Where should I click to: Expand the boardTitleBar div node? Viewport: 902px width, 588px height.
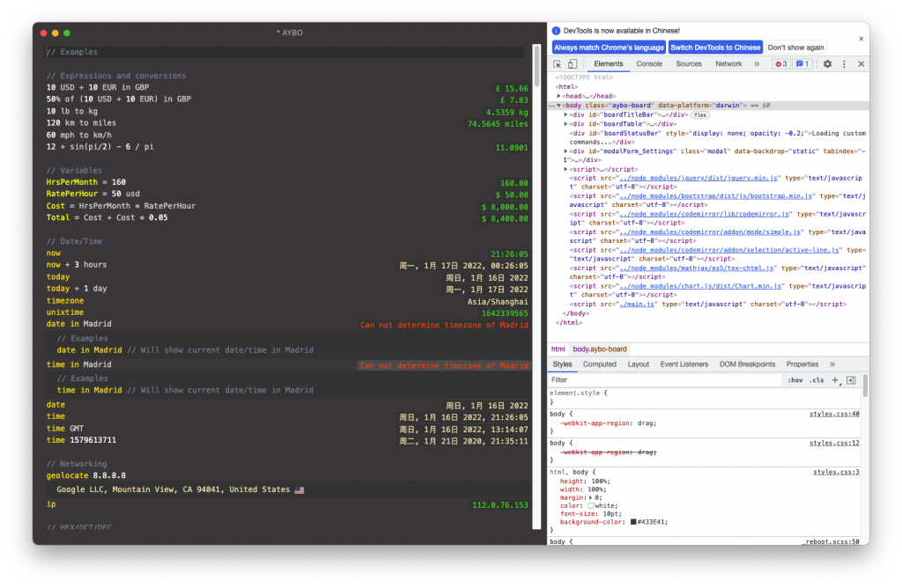(x=566, y=114)
